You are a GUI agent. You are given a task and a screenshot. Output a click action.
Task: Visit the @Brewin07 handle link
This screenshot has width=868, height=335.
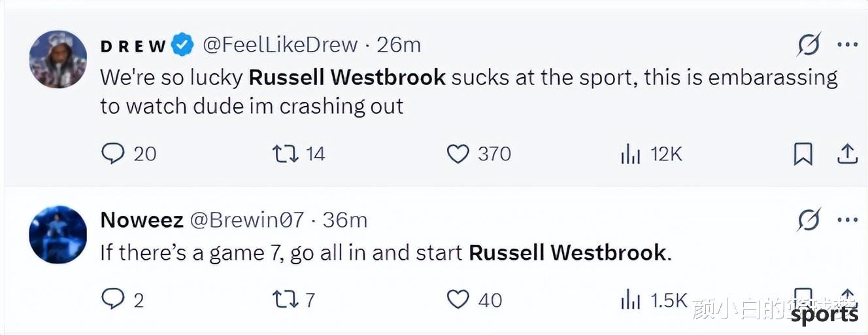246,220
